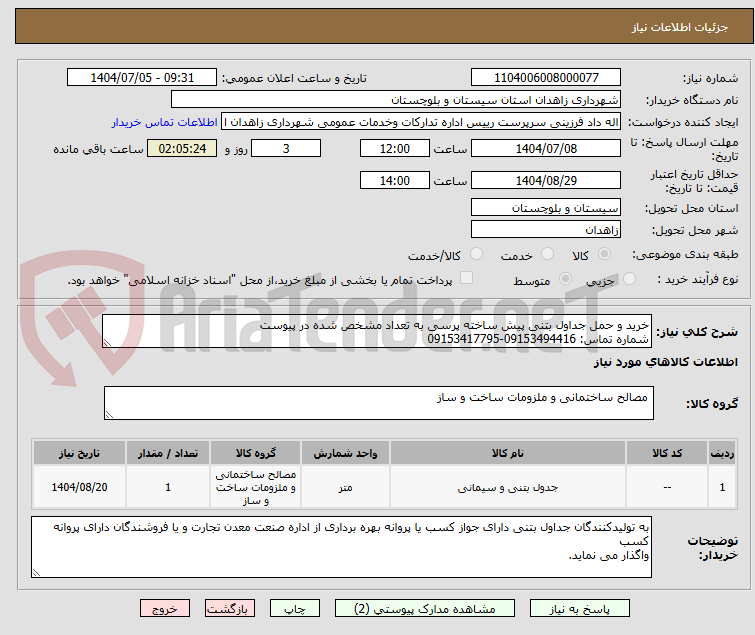Screen dimensions: 755x635
Task: Click the remaining days field 3
Action: [286, 148]
